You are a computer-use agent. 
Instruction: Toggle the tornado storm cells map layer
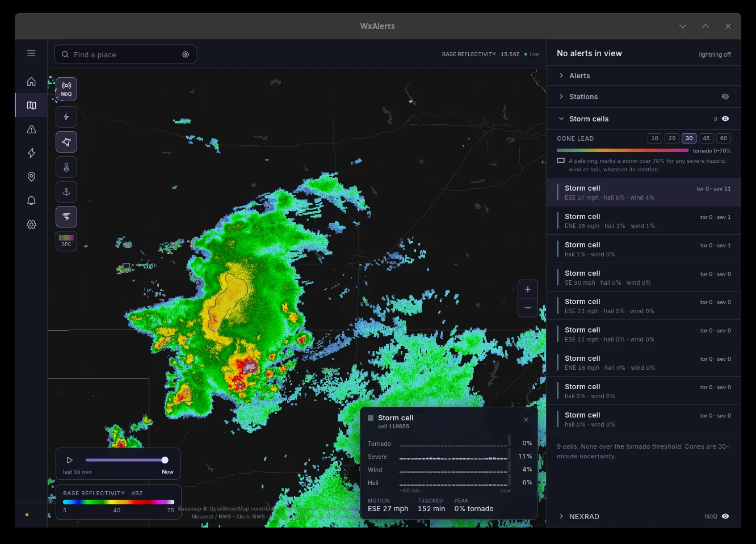point(66,217)
